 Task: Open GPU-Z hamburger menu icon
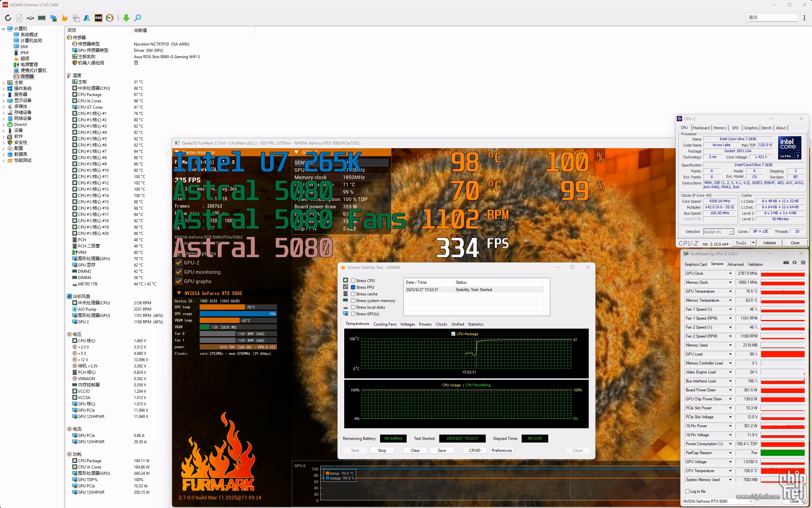coord(803,262)
